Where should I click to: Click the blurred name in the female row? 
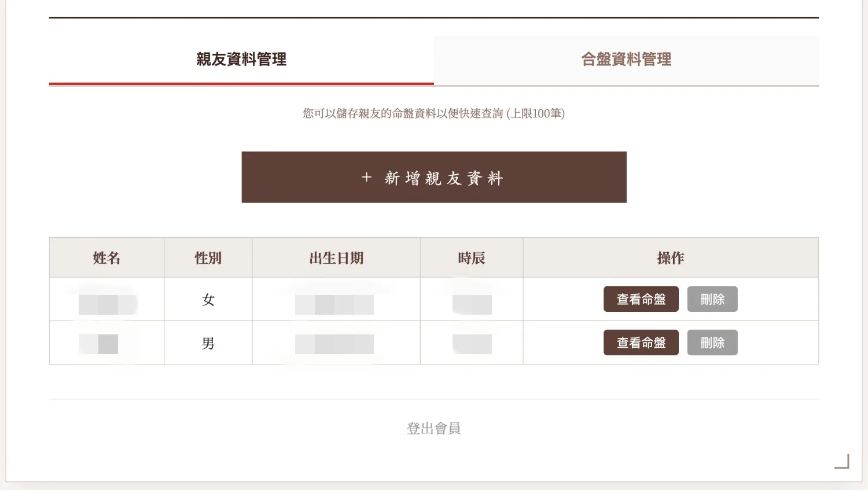107,304
